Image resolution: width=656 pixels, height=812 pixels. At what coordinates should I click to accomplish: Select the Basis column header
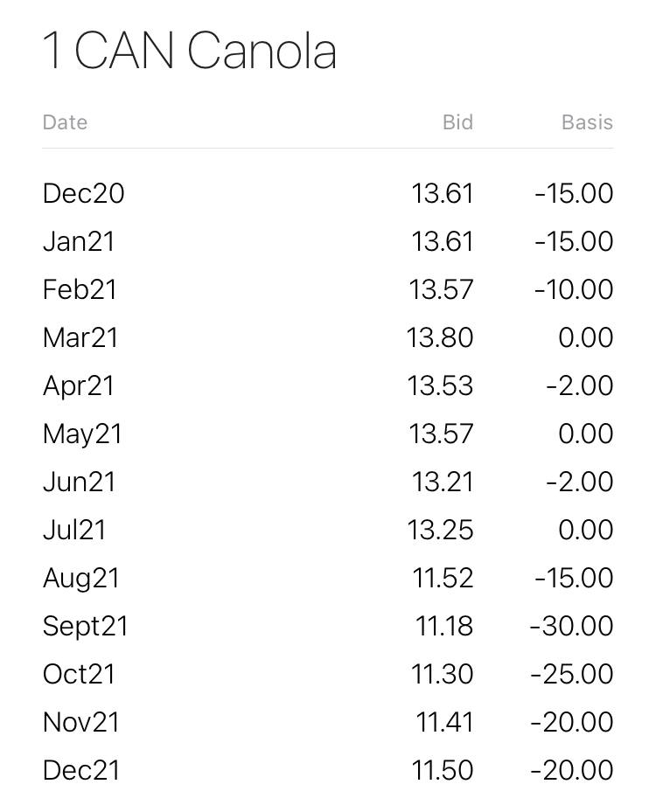pyautogui.click(x=587, y=122)
